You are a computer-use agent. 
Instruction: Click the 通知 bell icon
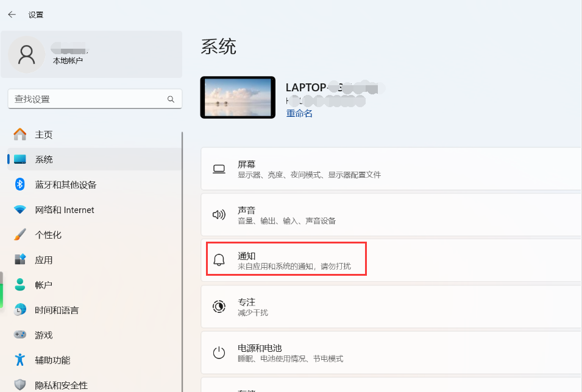point(219,260)
